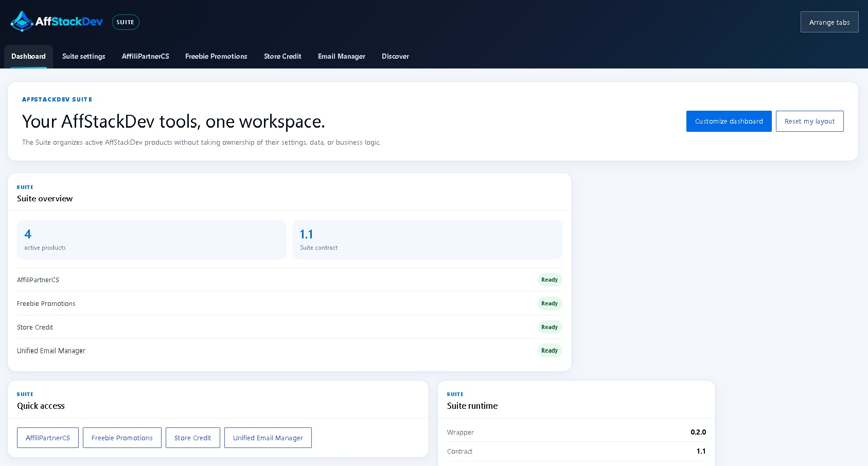Open Freebie Promotions quick access button
The image size is (868, 466).
point(122,438)
